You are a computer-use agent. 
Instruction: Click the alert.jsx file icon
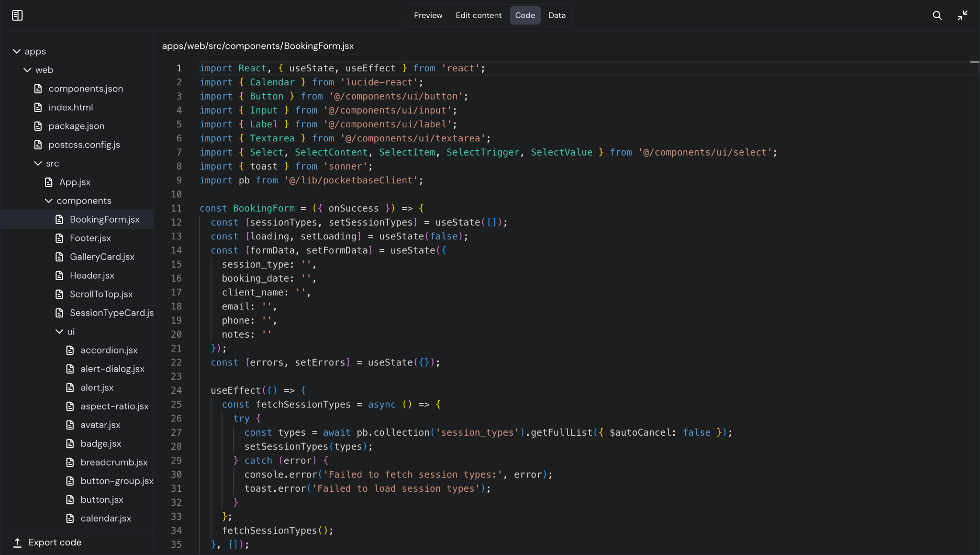coord(70,387)
